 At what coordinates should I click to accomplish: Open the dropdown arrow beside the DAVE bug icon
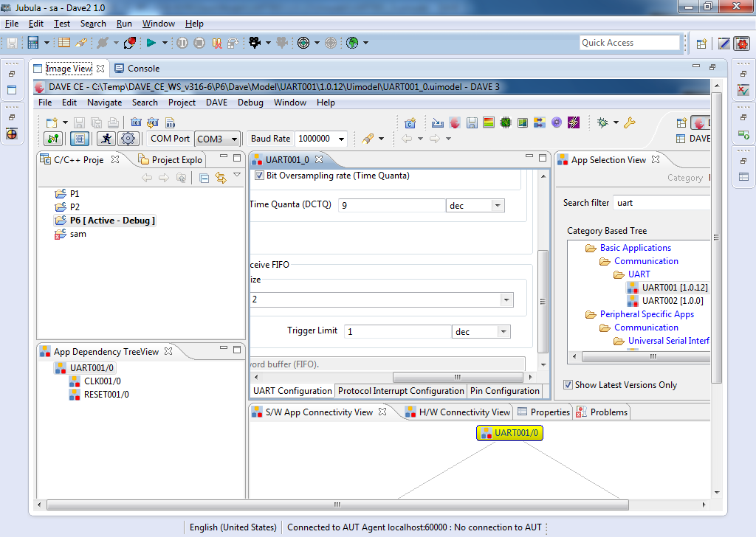click(x=616, y=122)
